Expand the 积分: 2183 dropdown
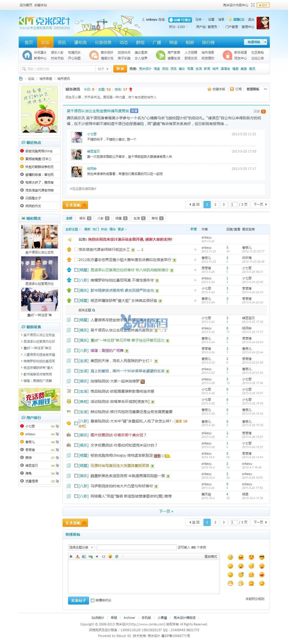Screen dimensions: 288x644 click(178, 27)
